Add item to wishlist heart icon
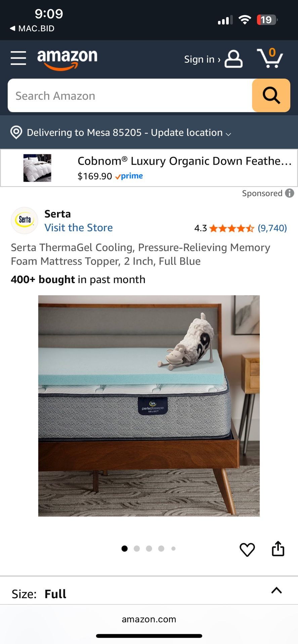 click(247, 549)
